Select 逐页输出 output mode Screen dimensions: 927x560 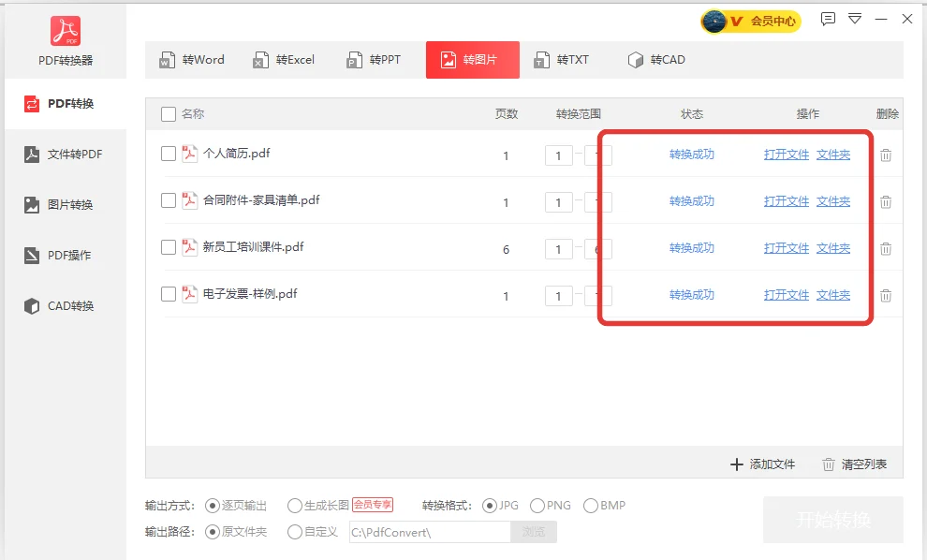[236, 506]
